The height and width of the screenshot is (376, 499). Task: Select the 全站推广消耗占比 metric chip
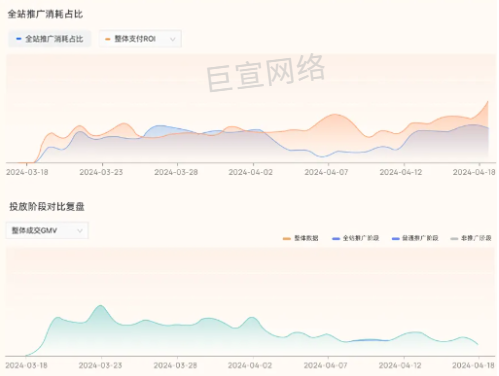[x=49, y=39]
